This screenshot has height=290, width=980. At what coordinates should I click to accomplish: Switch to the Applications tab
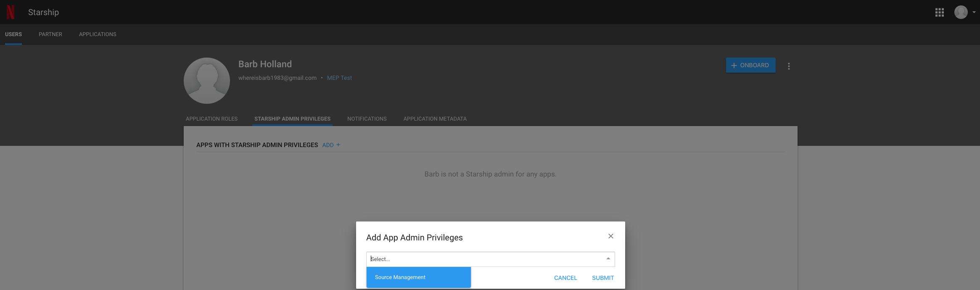(98, 34)
